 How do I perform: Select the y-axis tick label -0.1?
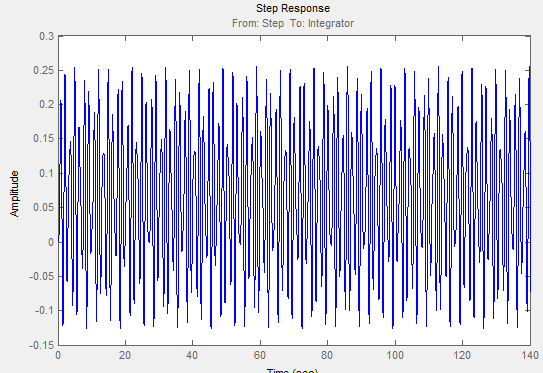(44, 310)
